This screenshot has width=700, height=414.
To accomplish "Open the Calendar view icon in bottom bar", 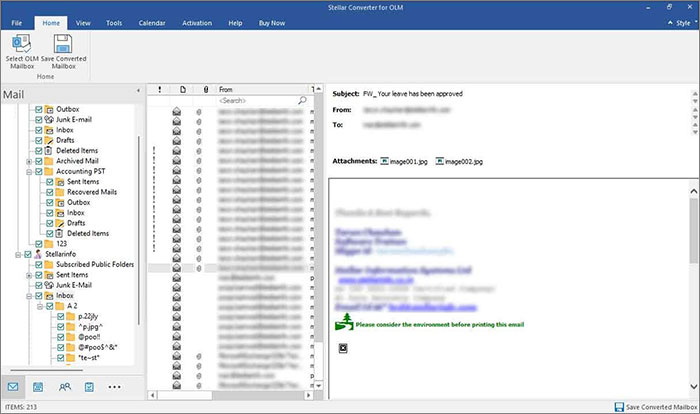I will 38,387.
